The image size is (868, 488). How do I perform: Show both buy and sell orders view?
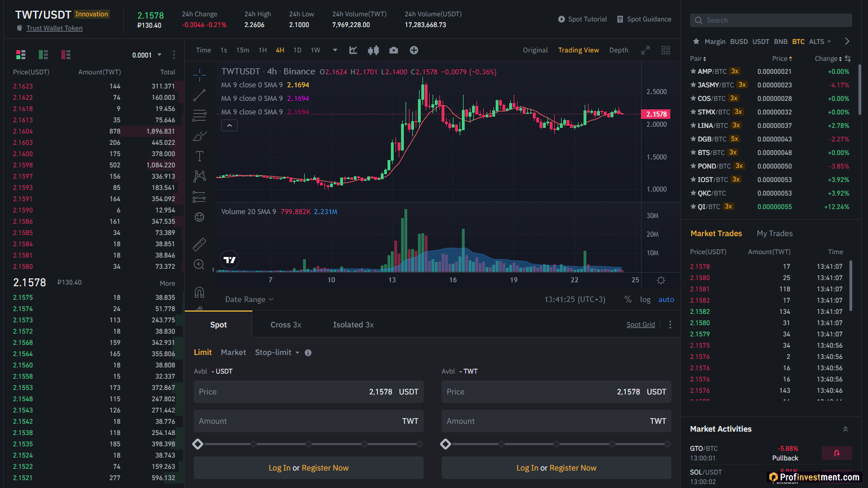point(21,55)
